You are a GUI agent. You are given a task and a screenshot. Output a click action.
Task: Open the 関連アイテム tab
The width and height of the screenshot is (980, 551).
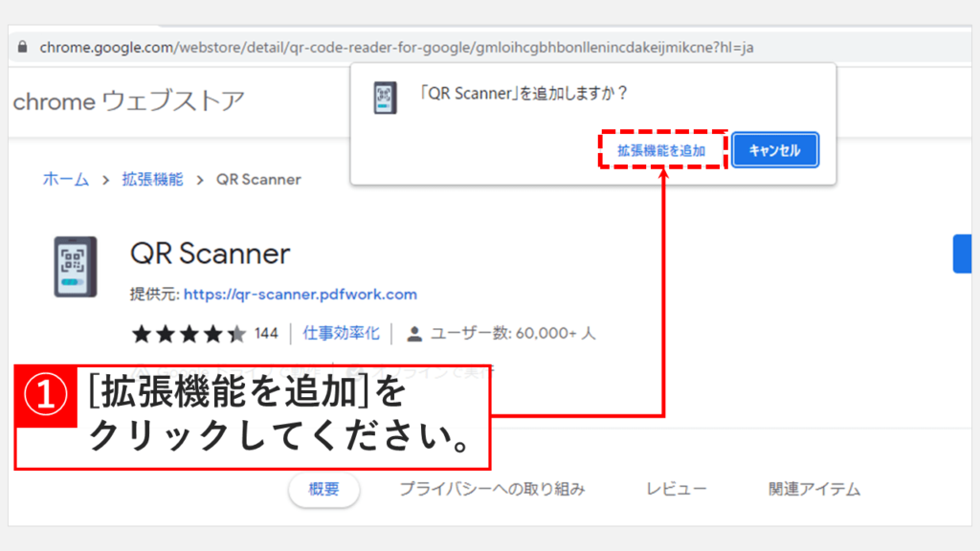coord(814,489)
